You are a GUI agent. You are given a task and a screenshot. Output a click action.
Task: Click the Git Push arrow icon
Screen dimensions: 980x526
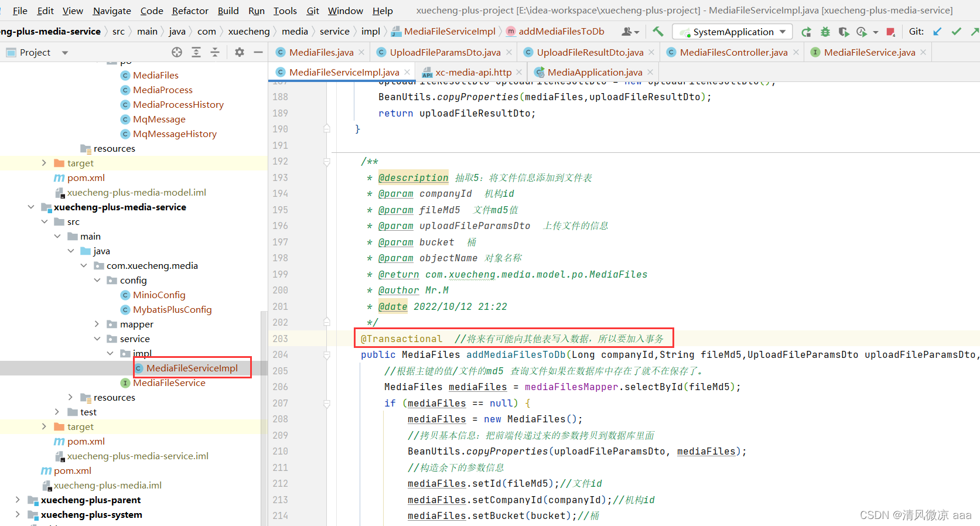coord(975,32)
